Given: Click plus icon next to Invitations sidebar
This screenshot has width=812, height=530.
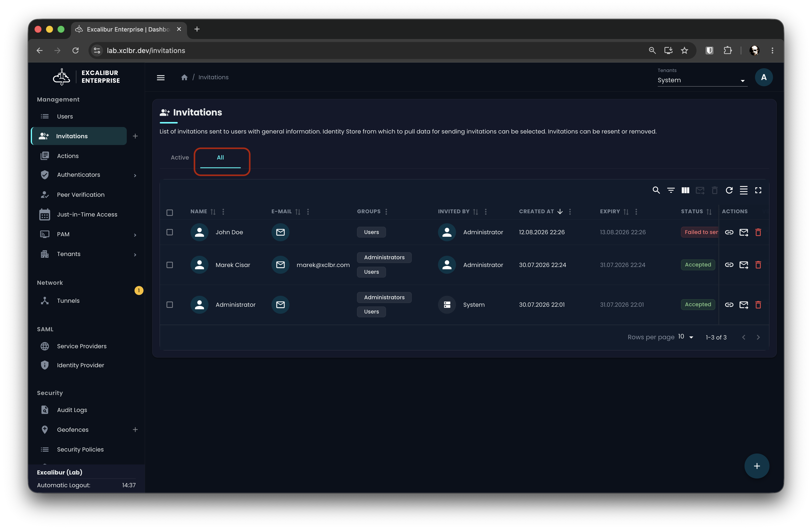Looking at the screenshot, I should click(135, 136).
